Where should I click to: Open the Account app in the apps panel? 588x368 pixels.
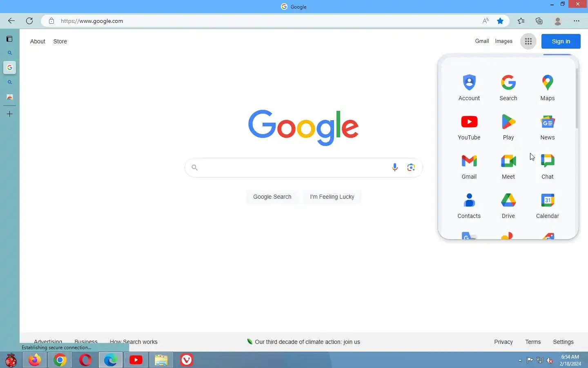[469, 88]
